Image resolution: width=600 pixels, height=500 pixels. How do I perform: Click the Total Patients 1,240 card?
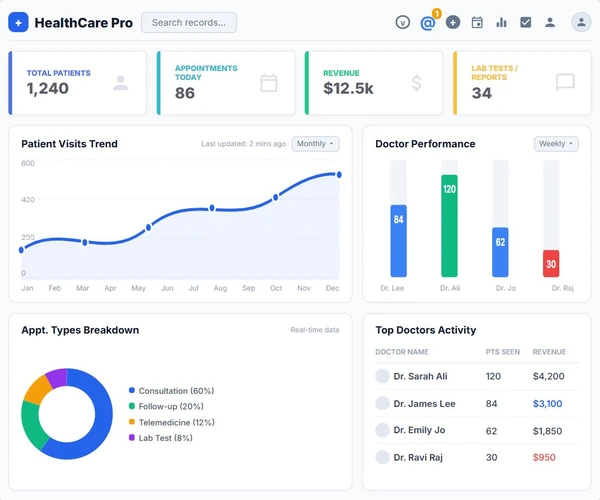(77, 83)
